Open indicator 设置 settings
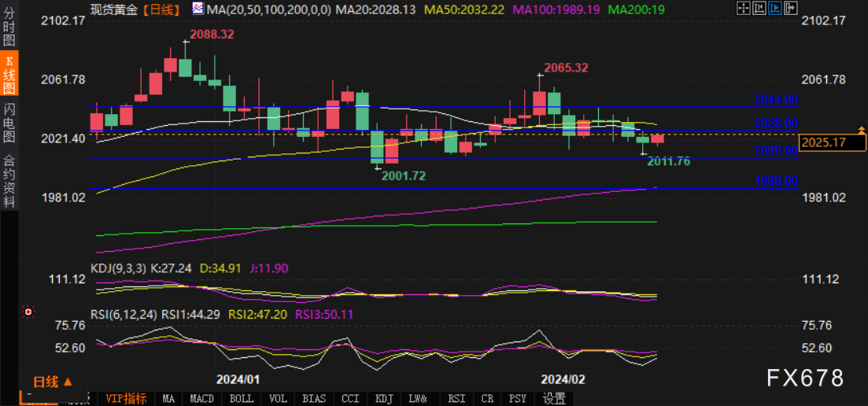The width and height of the screenshot is (868, 406). coord(554,399)
